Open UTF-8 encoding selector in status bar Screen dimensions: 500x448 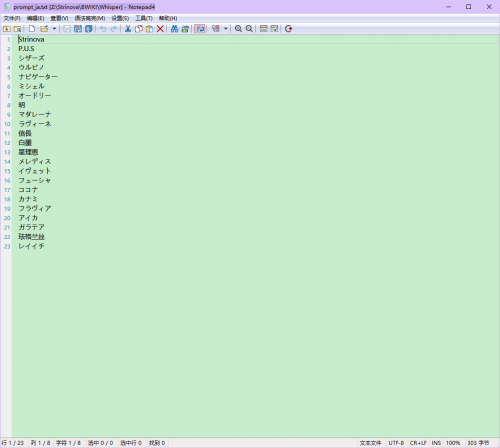396,443
